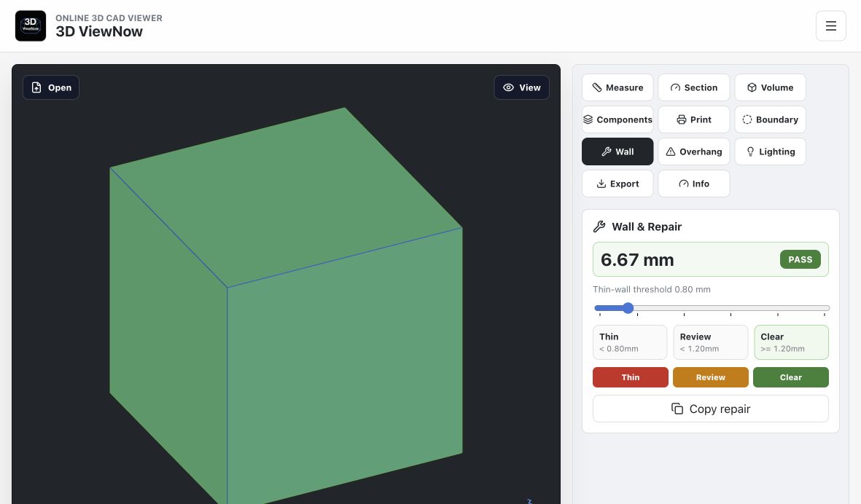Click the Copy repair button

711,409
